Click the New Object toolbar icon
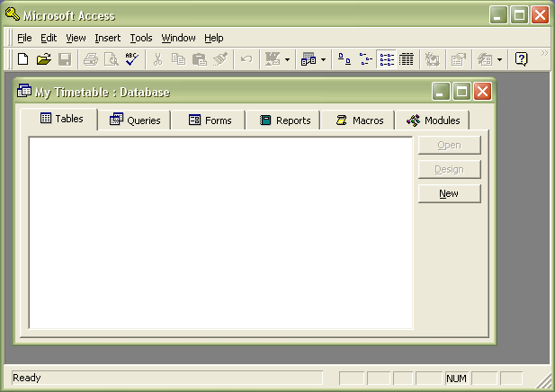555x392 pixels. [x=485, y=59]
